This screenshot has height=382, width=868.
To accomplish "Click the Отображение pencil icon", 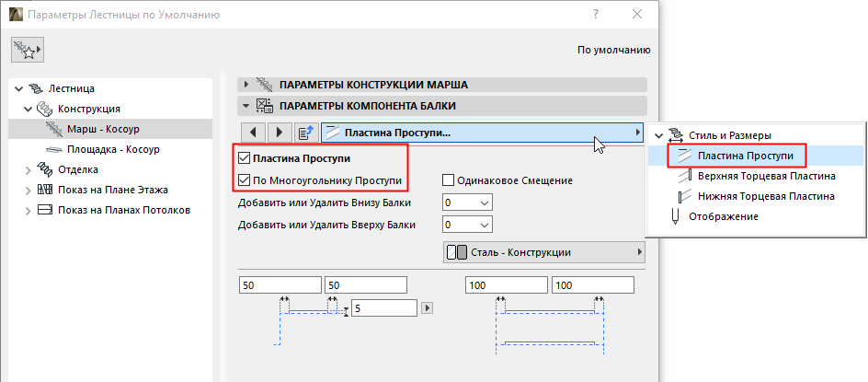I will [675, 216].
